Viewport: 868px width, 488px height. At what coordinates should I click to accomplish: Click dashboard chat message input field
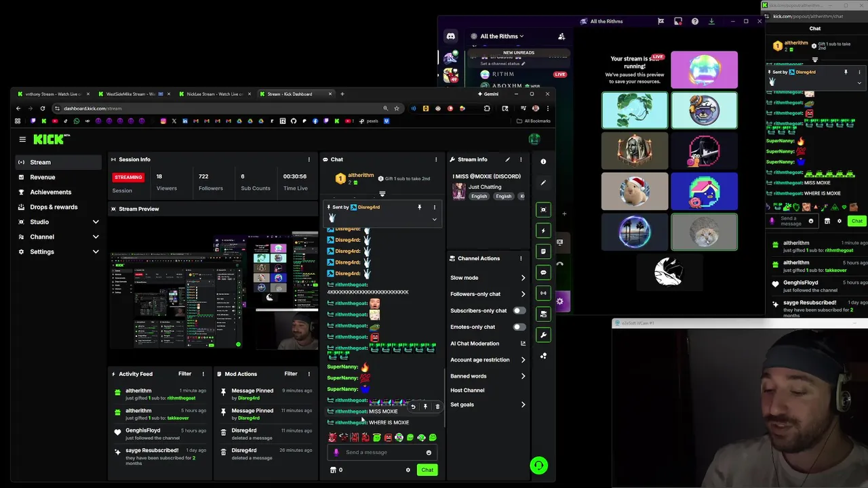point(382,453)
